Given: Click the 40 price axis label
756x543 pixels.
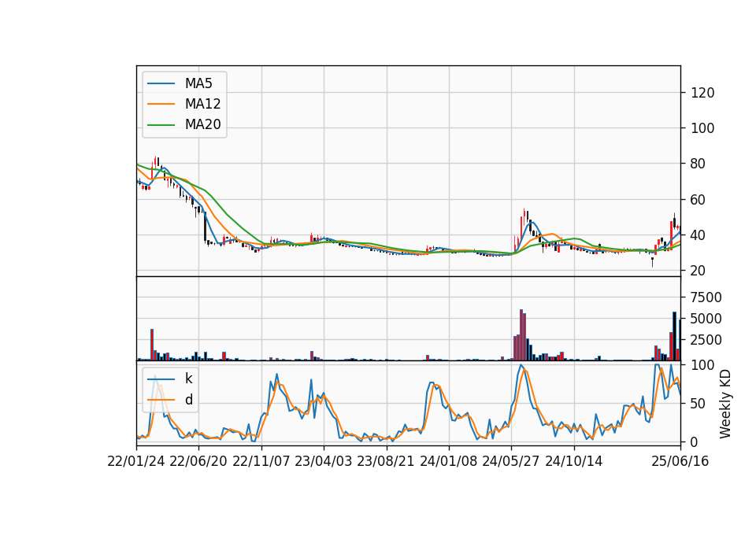Looking at the screenshot, I should click(699, 235).
